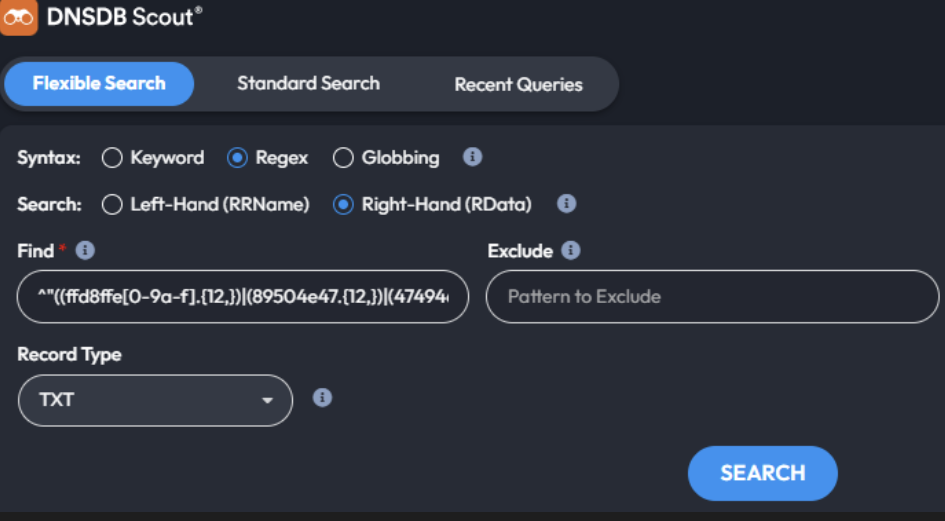Choose the Globbing syntax option
Viewport: 945px width, 521px height.
coord(343,158)
